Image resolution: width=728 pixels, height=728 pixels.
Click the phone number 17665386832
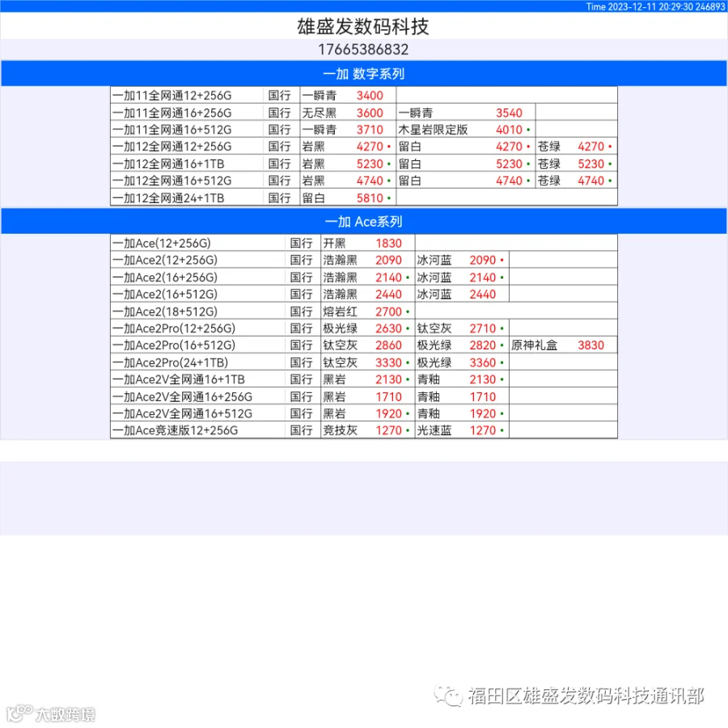[363, 49]
